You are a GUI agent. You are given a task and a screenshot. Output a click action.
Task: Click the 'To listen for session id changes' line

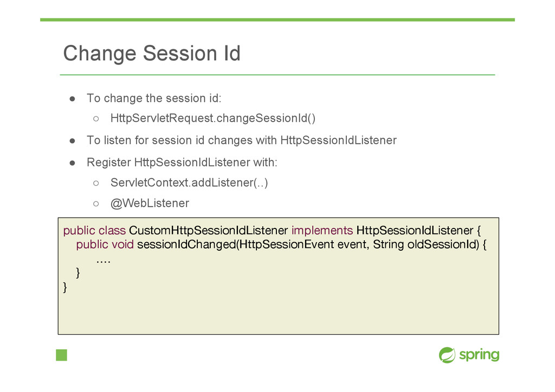coord(242,140)
